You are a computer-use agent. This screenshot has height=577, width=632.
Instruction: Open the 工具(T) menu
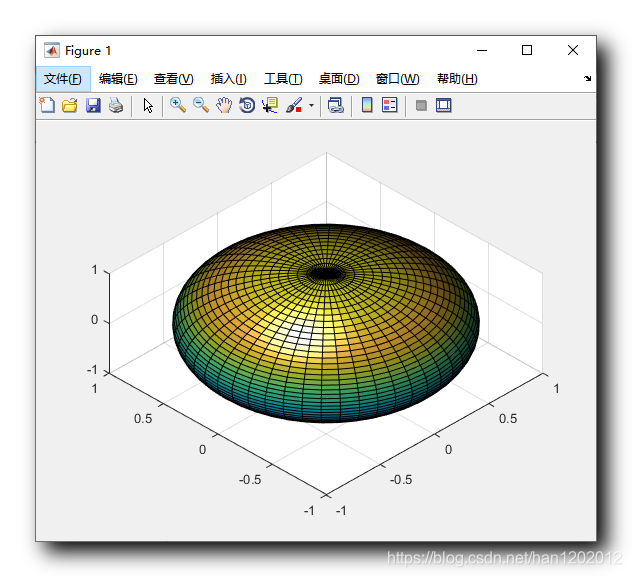[283, 79]
